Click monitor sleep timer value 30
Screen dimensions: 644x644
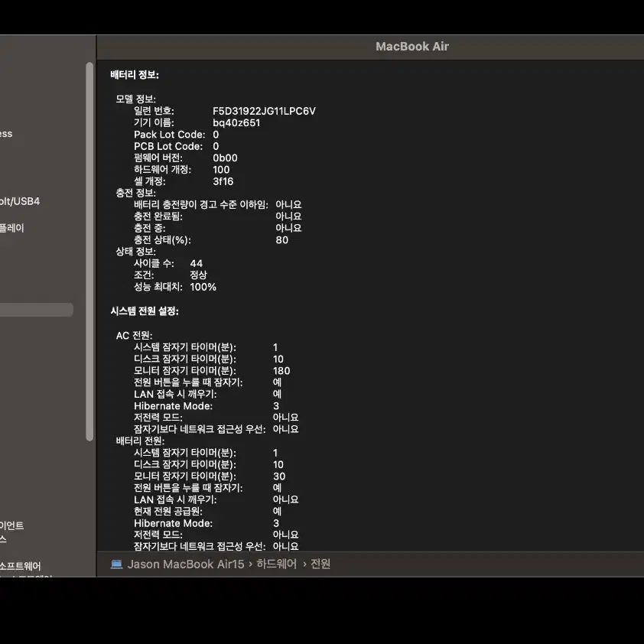[279, 476]
